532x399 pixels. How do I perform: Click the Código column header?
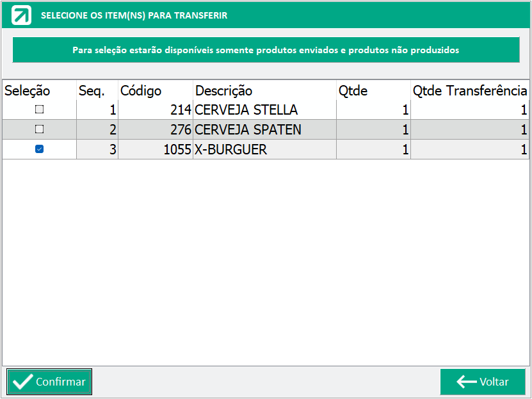pyautogui.click(x=156, y=90)
